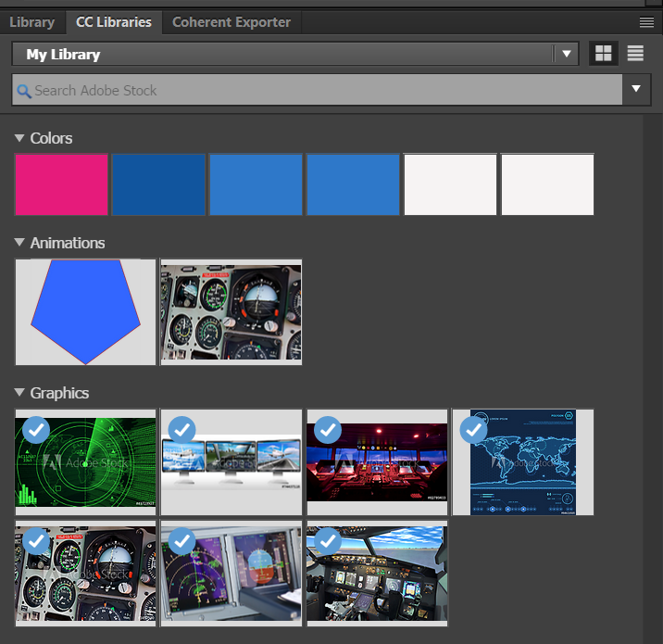Click the Search Adobe Stock field
Image resolution: width=663 pixels, height=644 pixels.
[315, 91]
